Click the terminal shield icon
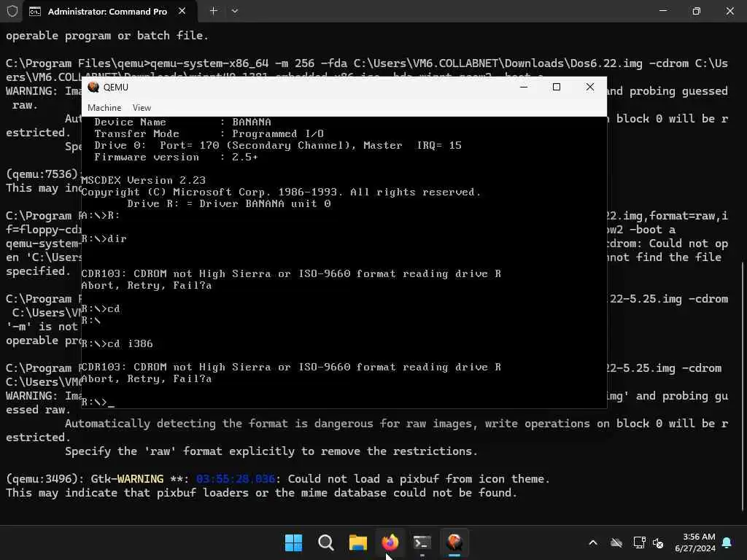This screenshot has height=560, width=747. [12, 11]
